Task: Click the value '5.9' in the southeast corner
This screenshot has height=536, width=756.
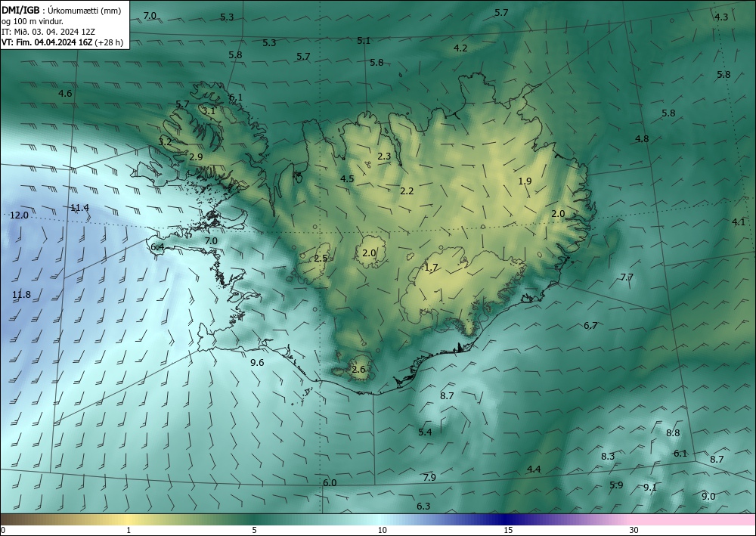Action: (617, 485)
